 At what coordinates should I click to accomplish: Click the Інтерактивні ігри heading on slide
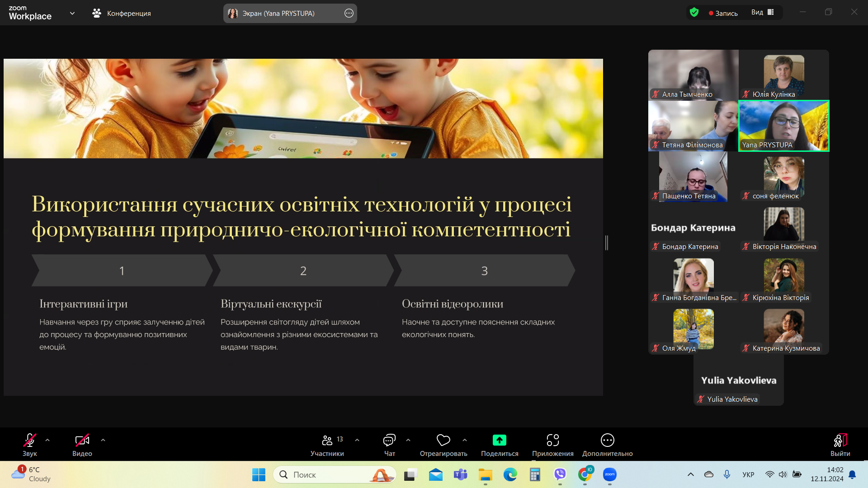coord(84,304)
